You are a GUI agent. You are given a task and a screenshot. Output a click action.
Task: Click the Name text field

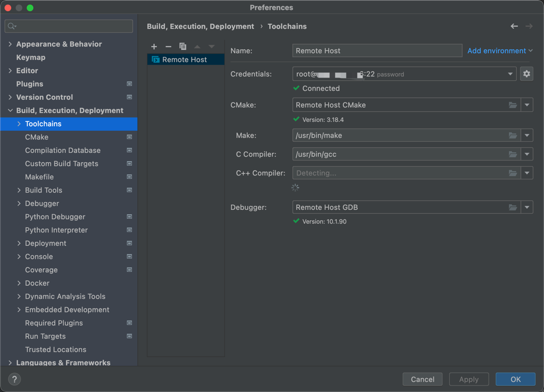tap(377, 51)
